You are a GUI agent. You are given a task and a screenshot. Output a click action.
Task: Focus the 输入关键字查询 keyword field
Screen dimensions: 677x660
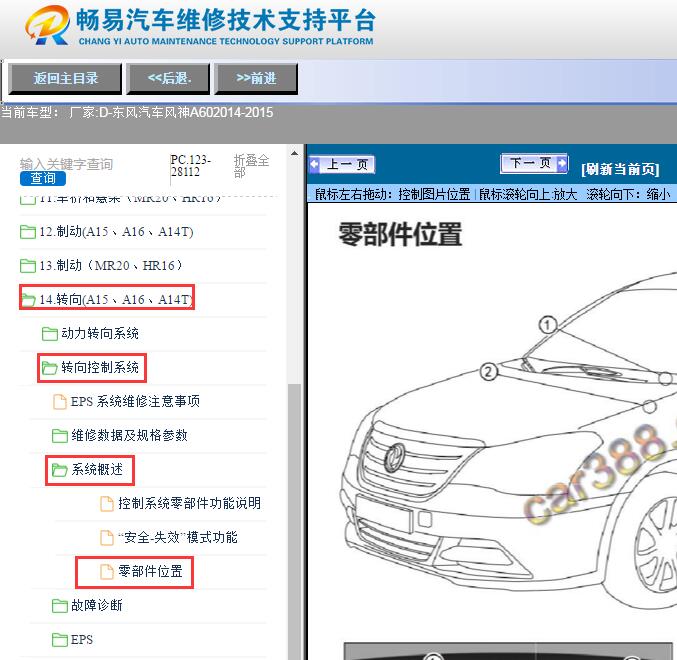click(66, 164)
